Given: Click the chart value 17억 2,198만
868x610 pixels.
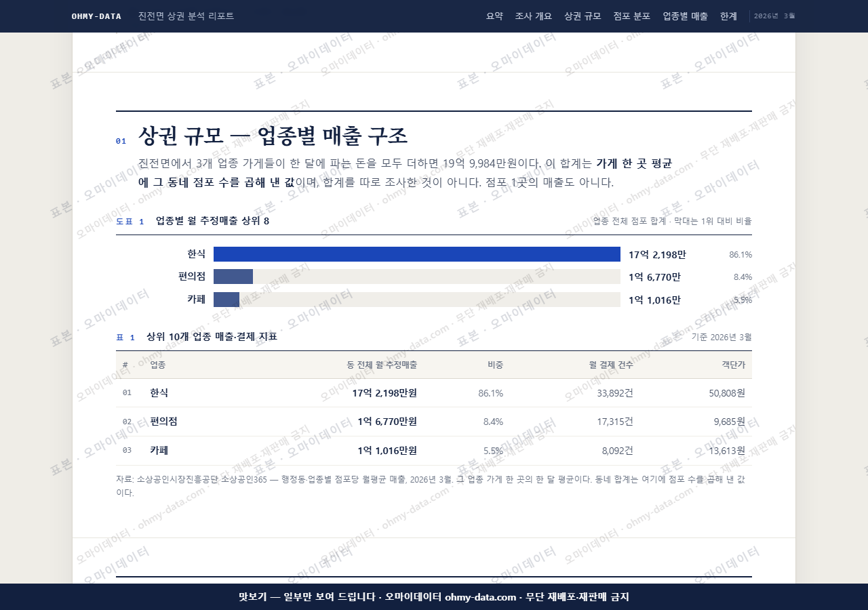Looking at the screenshot, I should click(x=657, y=254).
